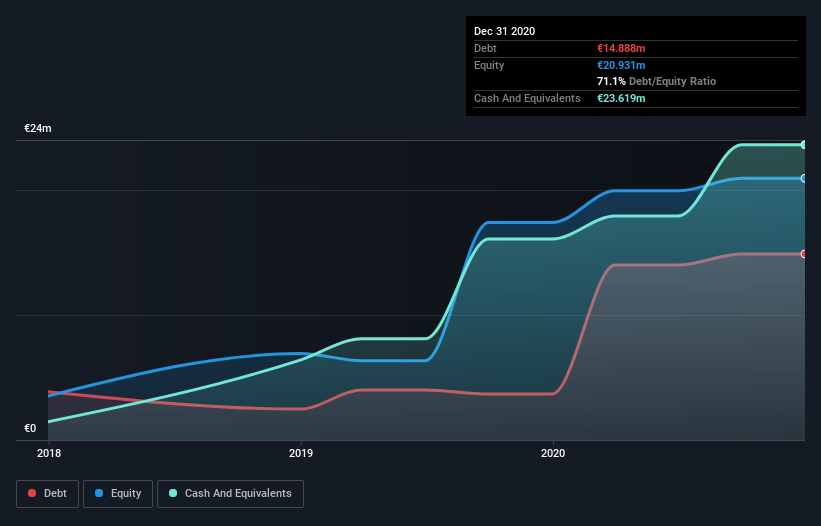Toggle the Cash And Equivalents legend button
821x526 pixels.
tap(230, 494)
